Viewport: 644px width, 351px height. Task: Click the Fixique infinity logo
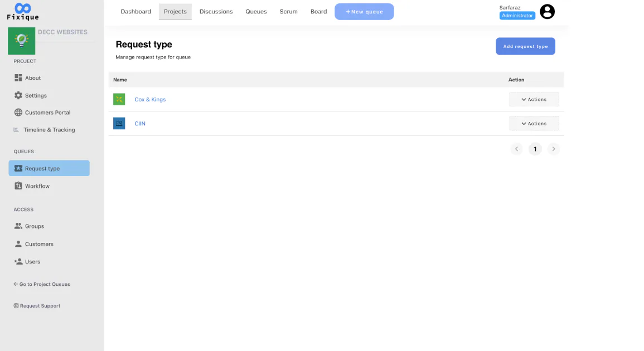(x=23, y=8)
